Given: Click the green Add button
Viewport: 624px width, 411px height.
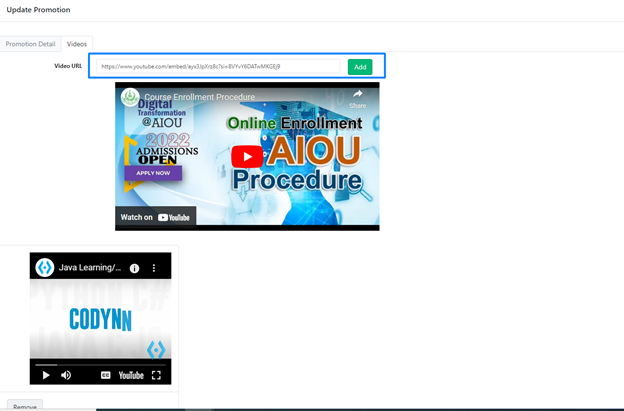Looking at the screenshot, I should click(x=360, y=67).
